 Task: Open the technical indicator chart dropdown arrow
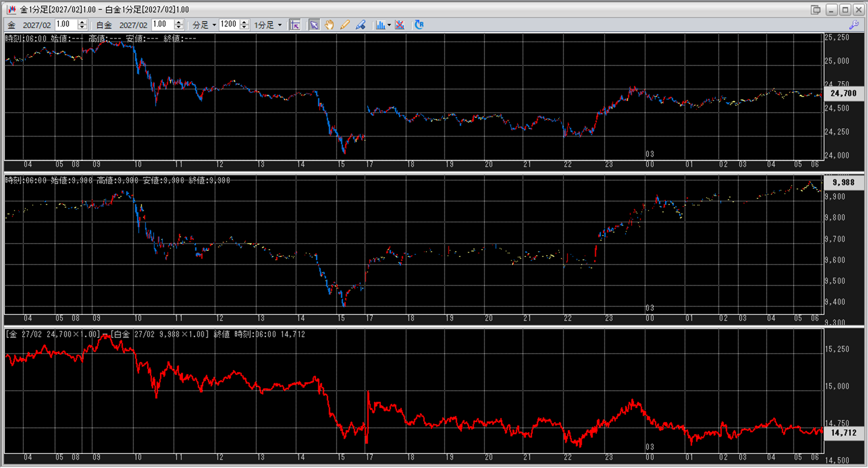coord(389,25)
